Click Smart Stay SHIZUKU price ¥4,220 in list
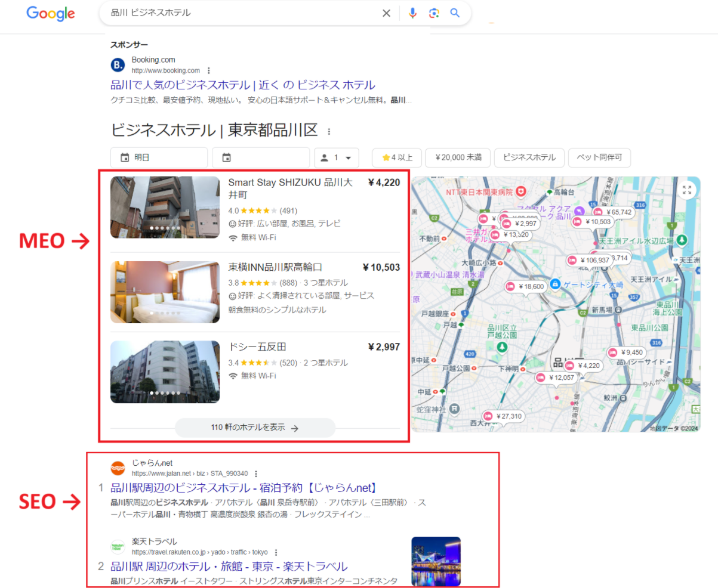This screenshot has height=588, width=718. [384, 182]
